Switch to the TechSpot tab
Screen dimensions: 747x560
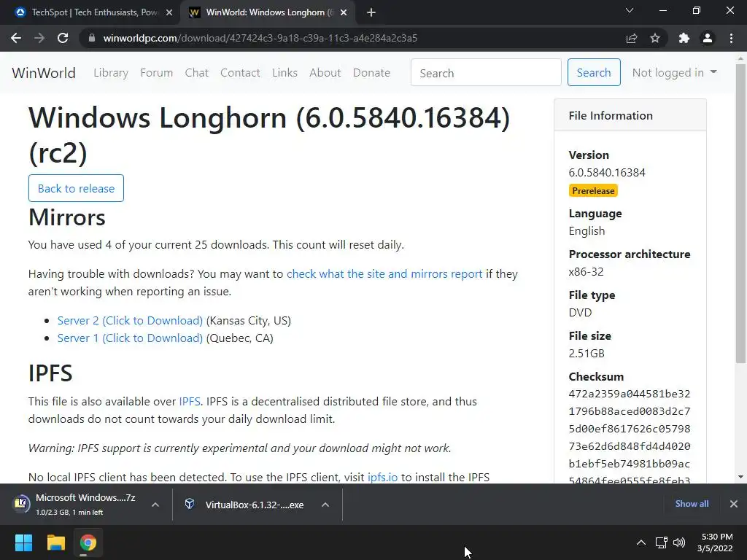pyautogui.click(x=94, y=12)
